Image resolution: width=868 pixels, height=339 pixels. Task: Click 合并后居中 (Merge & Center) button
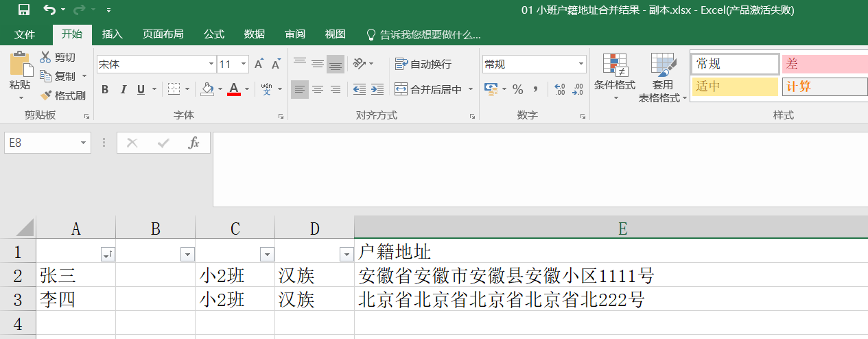click(x=428, y=89)
